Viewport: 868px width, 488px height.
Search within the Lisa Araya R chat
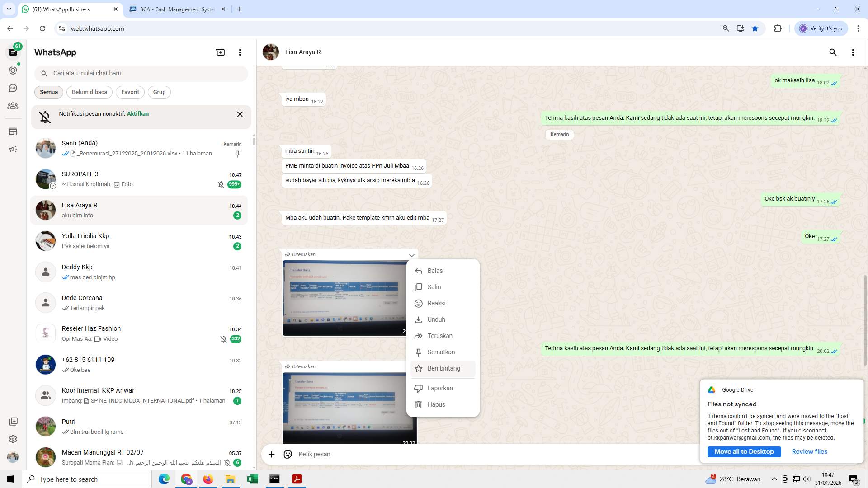833,52
